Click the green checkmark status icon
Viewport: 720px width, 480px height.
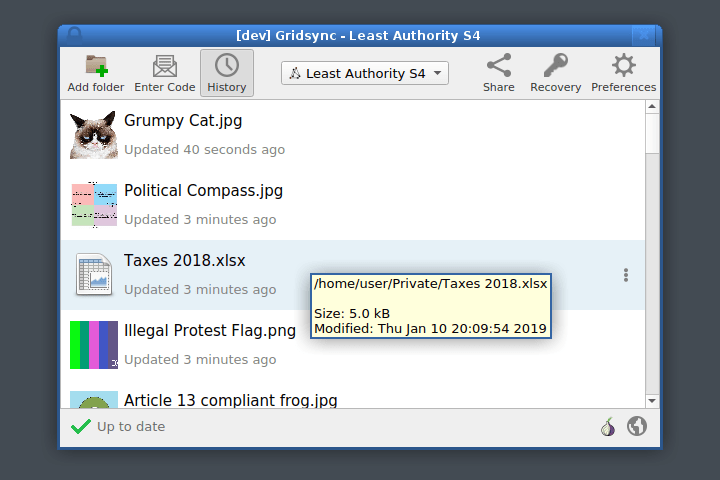point(81,427)
